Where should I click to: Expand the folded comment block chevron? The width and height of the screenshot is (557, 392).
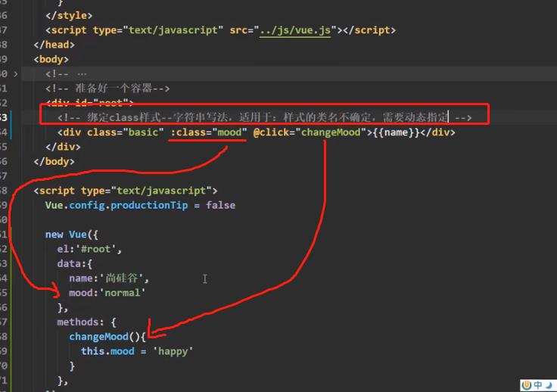(16, 74)
